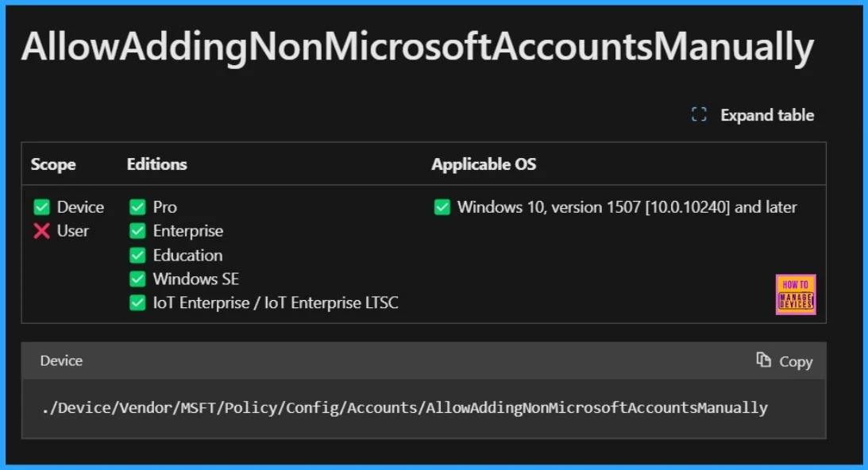Viewport: 868px width, 470px height.
Task: Click the ./Device/Vendor/MSFT policy path text
Action: tap(405, 408)
